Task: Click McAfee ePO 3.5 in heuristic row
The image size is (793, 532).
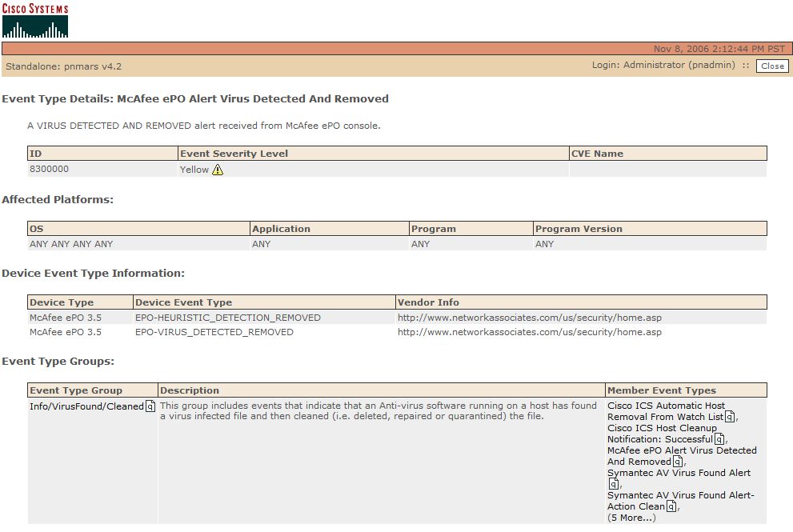Action: pyautogui.click(x=66, y=318)
